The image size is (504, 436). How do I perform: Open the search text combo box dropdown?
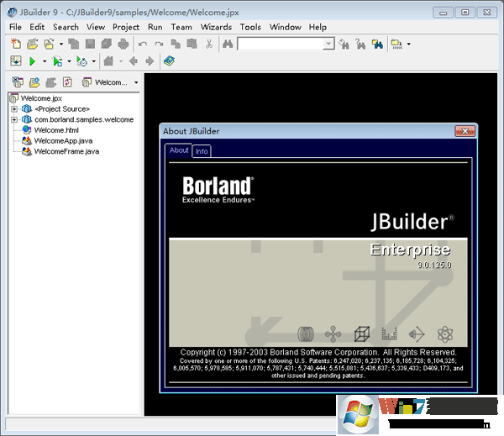coord(328,44)
